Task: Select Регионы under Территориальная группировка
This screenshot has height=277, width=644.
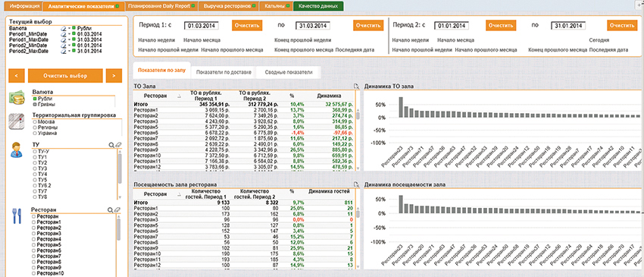Action: [45, 128]
